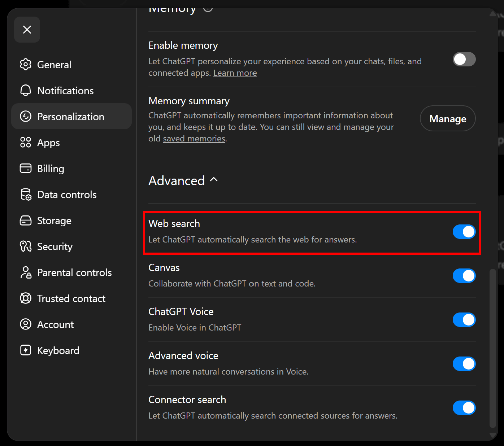Click the Storage drive icon
The height and width of the screenshot is (446, 504).
pos(26,220)
